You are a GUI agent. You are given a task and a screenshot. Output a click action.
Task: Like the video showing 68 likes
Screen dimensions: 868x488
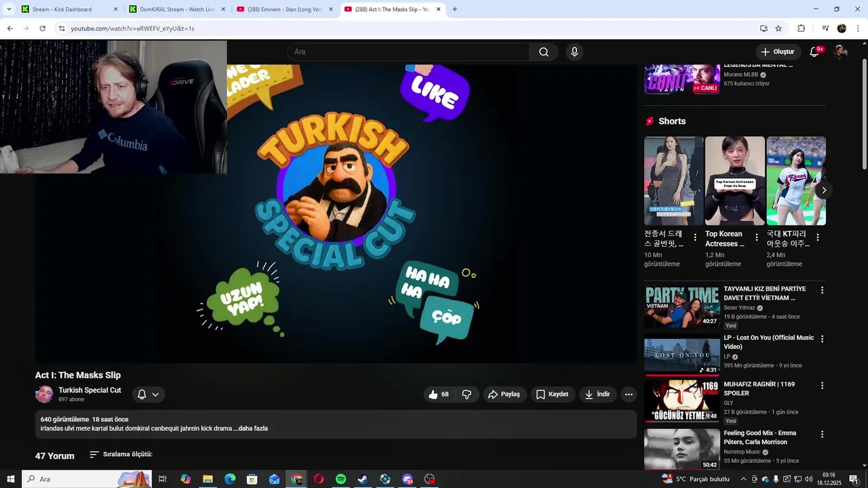438,394
